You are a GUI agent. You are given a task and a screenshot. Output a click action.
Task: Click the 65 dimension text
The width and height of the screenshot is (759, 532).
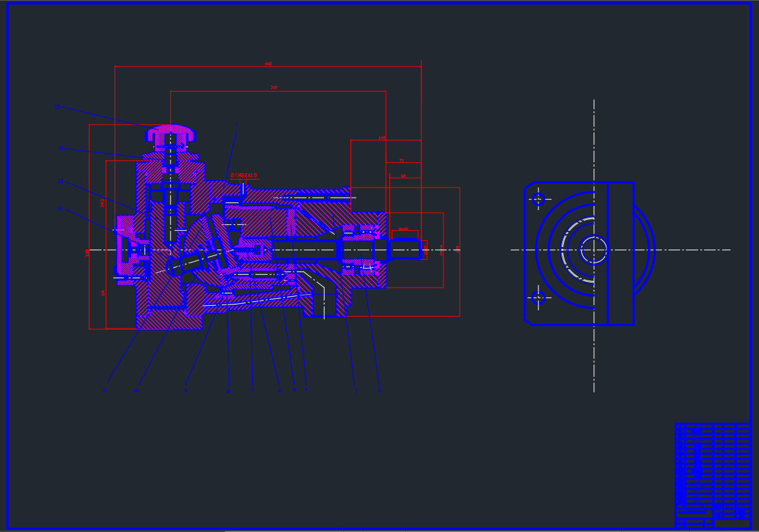point(403,176)
